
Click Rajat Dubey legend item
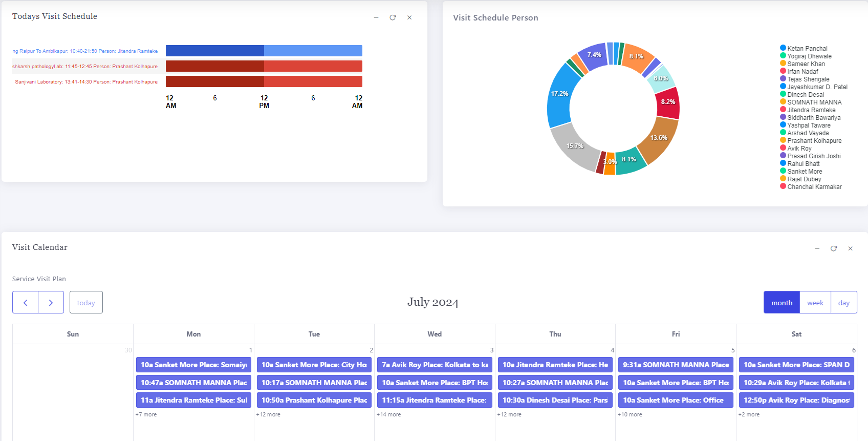click(801, 179)
